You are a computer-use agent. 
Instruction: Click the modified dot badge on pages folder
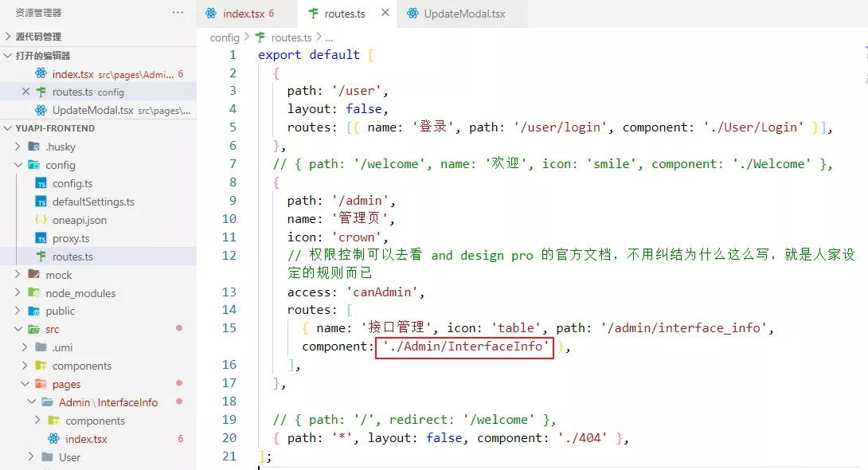click(x=179, y=383)
